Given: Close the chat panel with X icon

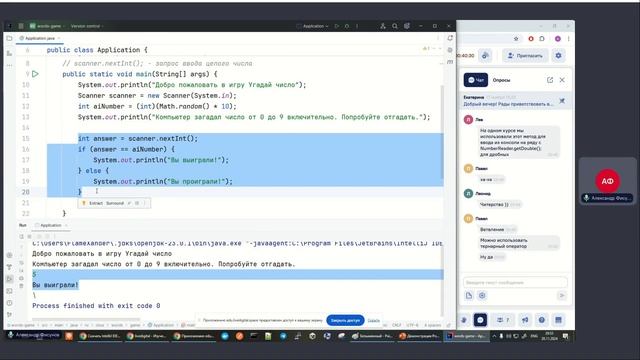Looking at the screenshot, I should point(562,80).
